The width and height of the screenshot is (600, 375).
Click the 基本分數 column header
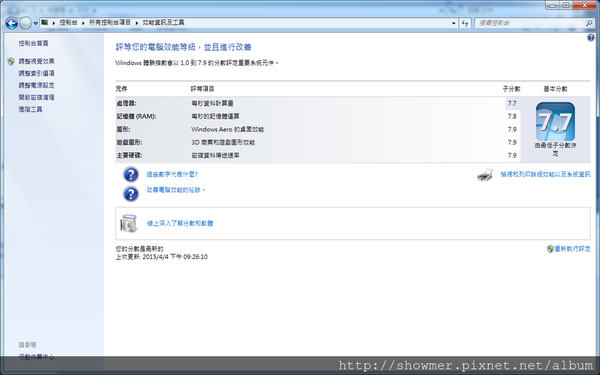[x=555, y=89]
